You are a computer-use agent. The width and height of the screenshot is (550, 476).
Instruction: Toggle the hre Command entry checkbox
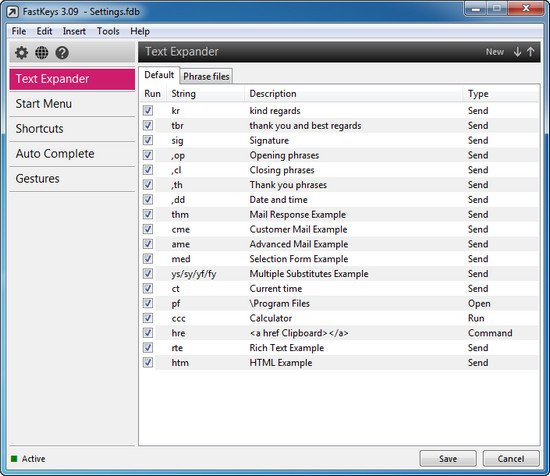pyautogui.click(x=148, y=333)
